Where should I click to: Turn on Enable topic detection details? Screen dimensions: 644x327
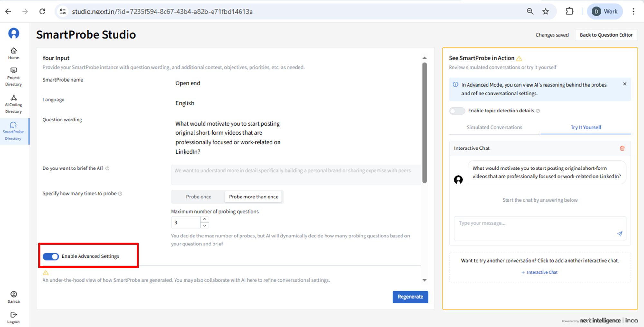(457, 111)
